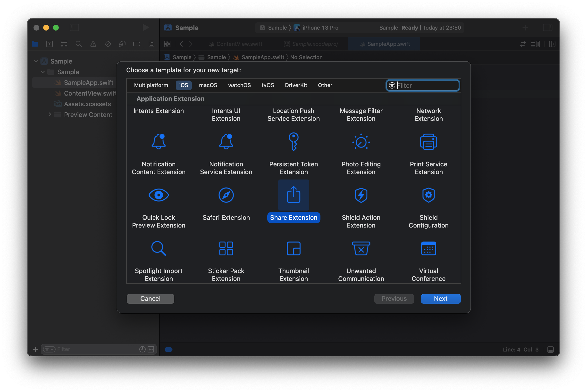This screenshot has height=392, width=587.
Task: Select the Virtual Conference calendar icon
Action: [x=428, y=248]
